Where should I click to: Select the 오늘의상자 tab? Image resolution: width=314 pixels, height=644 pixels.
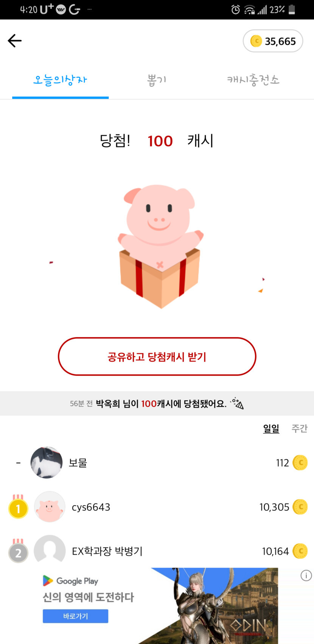(60, 80)
